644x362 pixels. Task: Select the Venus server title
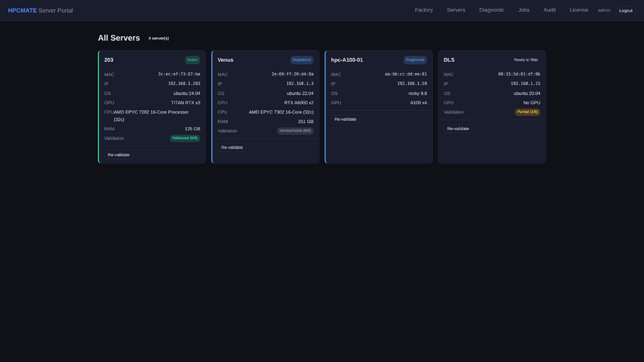[225, 60]
